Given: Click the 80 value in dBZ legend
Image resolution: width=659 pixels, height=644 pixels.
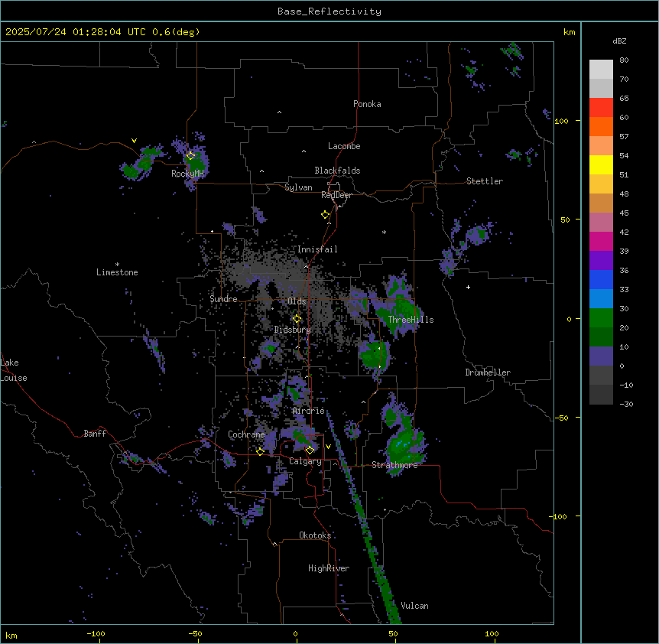Looking at the screenshot, I should [624, 60].
